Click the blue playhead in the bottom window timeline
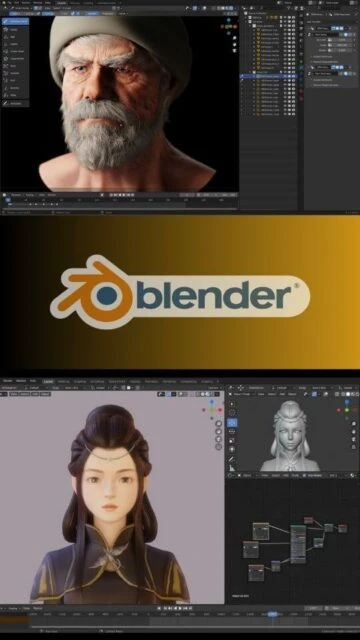360x640 pixels. [x=273, y=614]
